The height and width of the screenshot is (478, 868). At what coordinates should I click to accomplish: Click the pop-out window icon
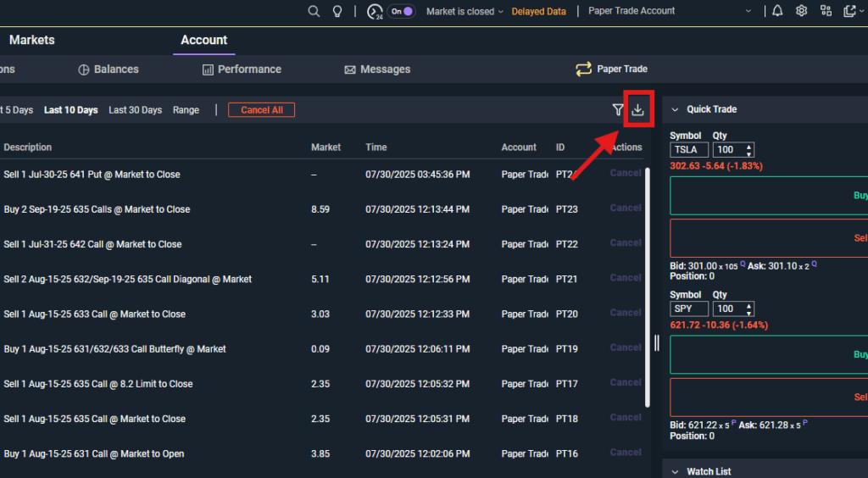pyautogui.click(x=850, y=11)
